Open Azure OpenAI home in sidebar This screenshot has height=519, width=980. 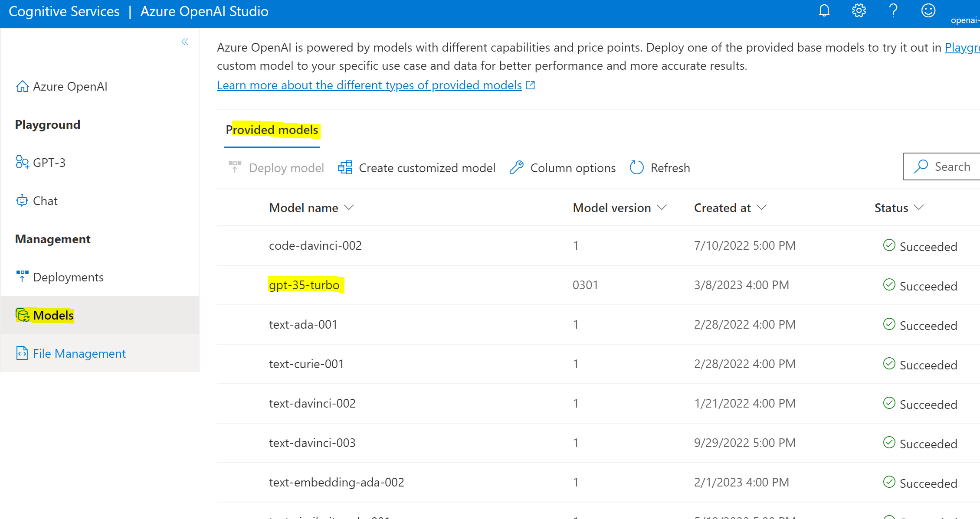[x=61, y=86]
